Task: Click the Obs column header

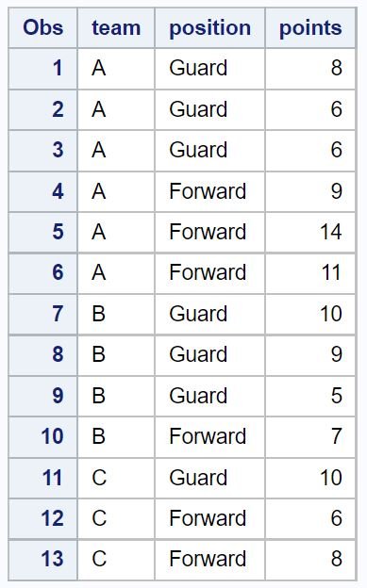Action: pyautogui.click(x=42, y=28)
